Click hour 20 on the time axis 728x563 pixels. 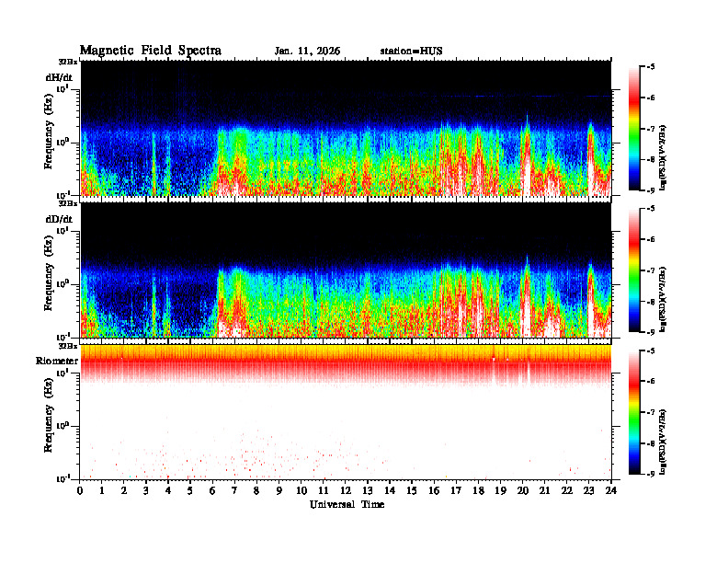(x=523, y=490)
